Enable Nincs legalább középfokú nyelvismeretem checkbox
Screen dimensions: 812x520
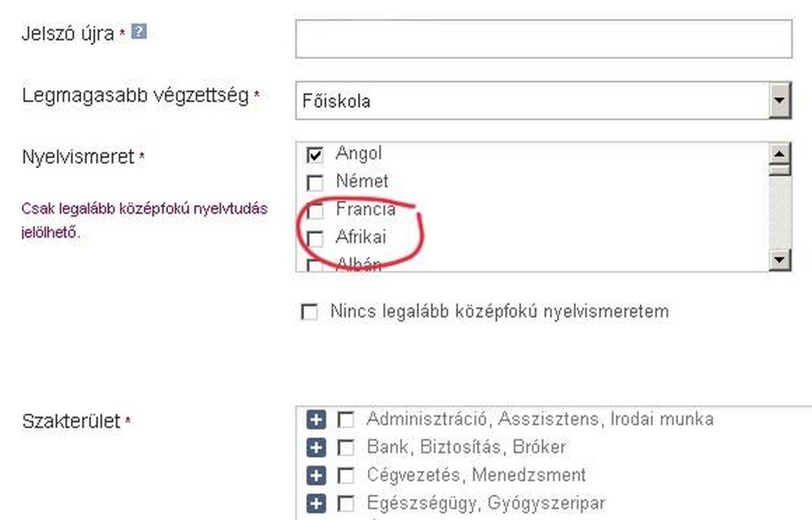309,312
